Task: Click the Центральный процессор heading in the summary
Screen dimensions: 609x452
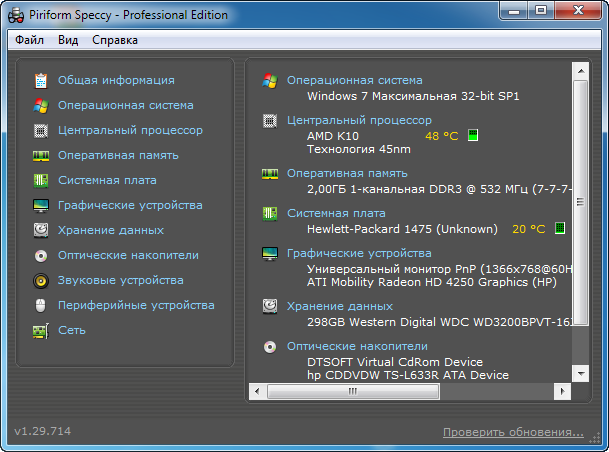Action: [x=360, y=121]
